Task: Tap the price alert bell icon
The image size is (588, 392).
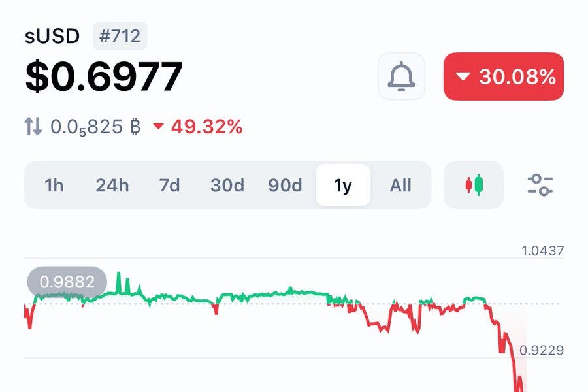Action: (401, 76)
